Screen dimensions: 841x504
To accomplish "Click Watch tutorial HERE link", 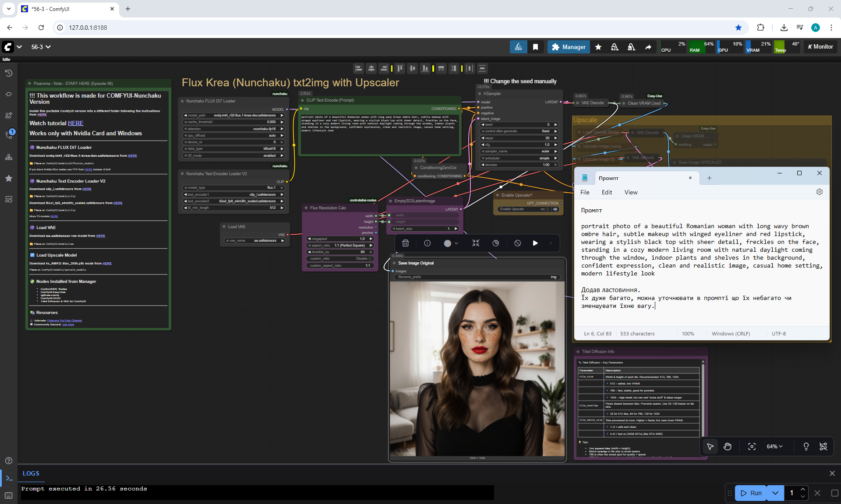I will point(75,123).
